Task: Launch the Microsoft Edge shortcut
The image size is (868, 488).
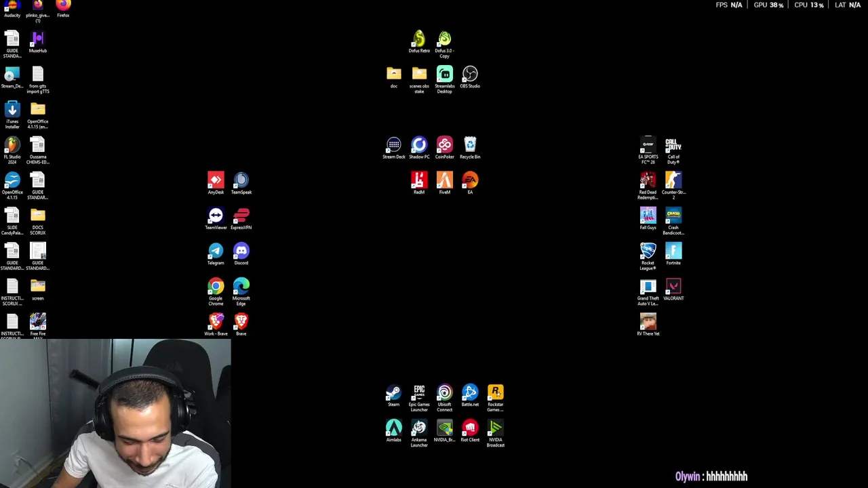Action: click(241, 291)
